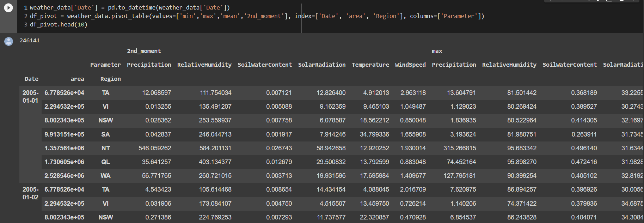Click cell value 18.562212

pyautogui.click(x=374, y=120)
